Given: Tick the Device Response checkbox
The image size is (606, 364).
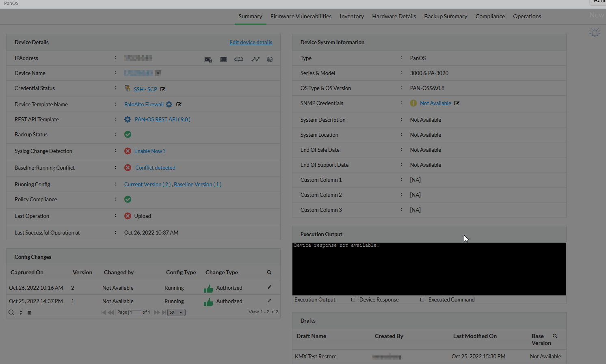Looking at the screenshot, I should pos(353,300).
